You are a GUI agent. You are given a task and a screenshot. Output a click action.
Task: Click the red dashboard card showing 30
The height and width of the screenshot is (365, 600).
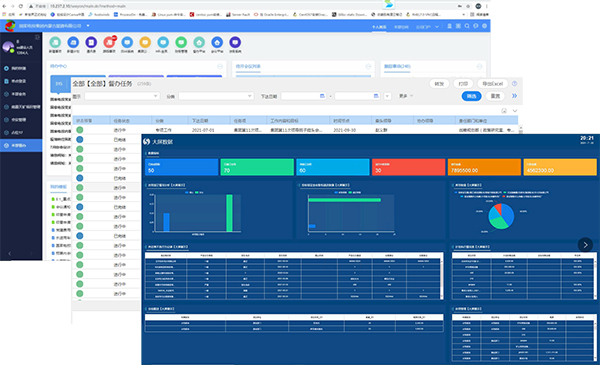tap(408, 168)
